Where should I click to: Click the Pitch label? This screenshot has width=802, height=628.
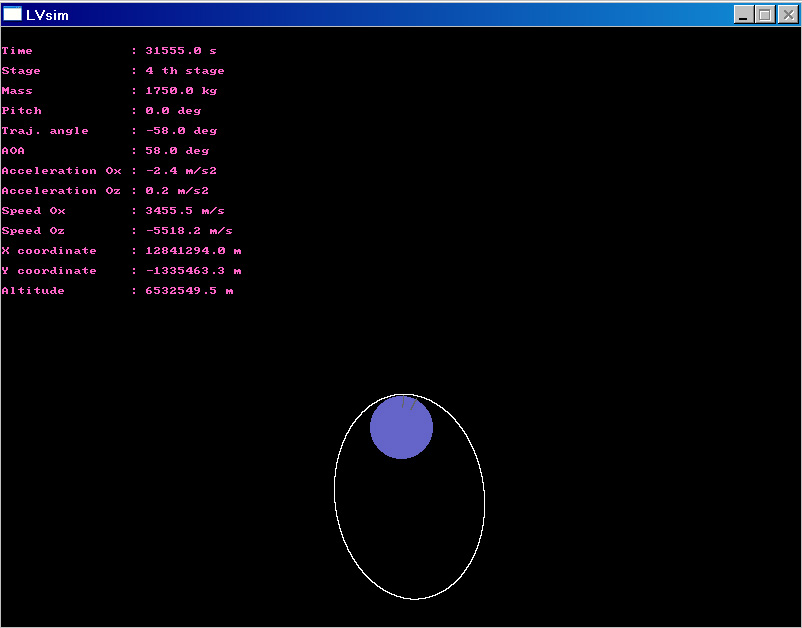click(x=21, y=110)
